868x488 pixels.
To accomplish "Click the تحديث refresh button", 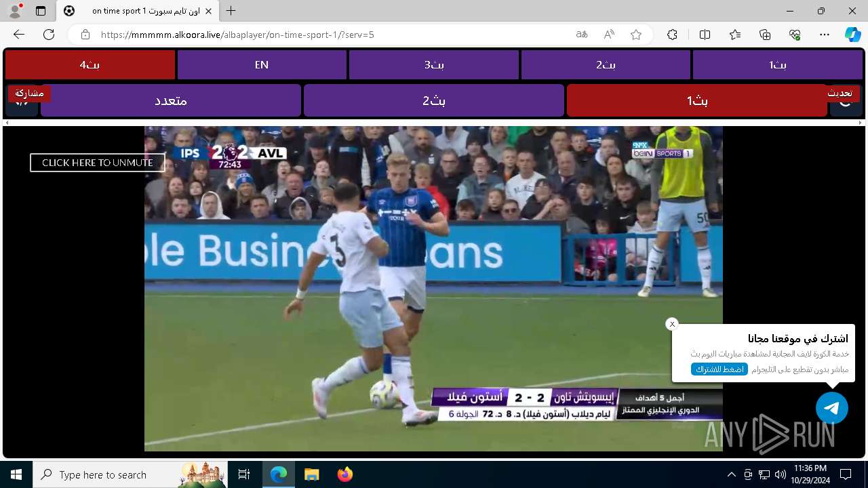I will point(840,93).
